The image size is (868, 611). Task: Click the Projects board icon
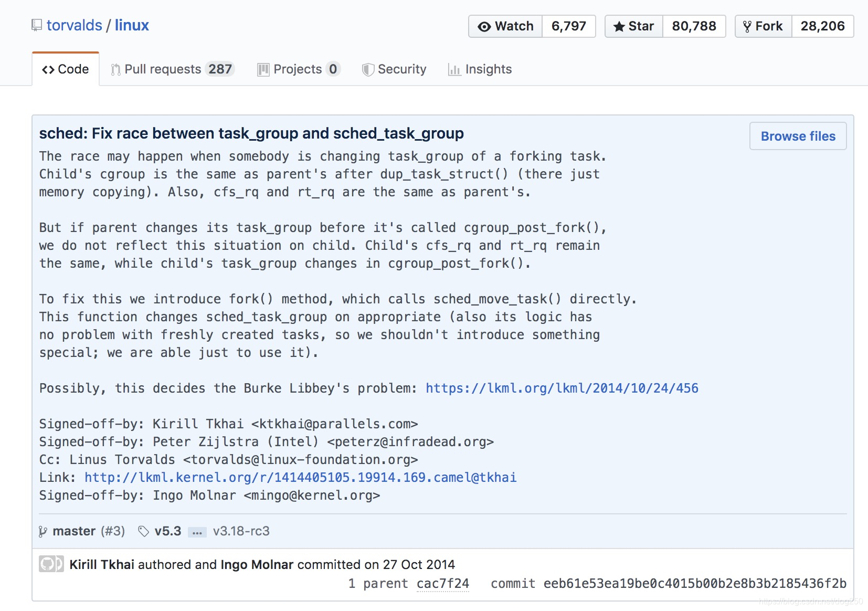click(263, 70)
